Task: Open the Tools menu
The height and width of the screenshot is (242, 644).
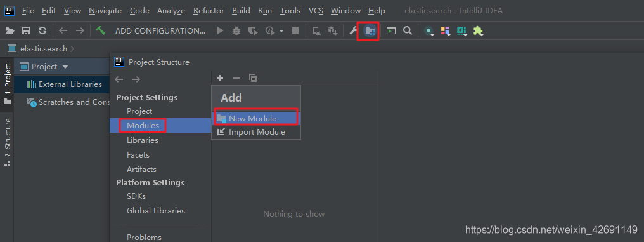Action: 290,11
